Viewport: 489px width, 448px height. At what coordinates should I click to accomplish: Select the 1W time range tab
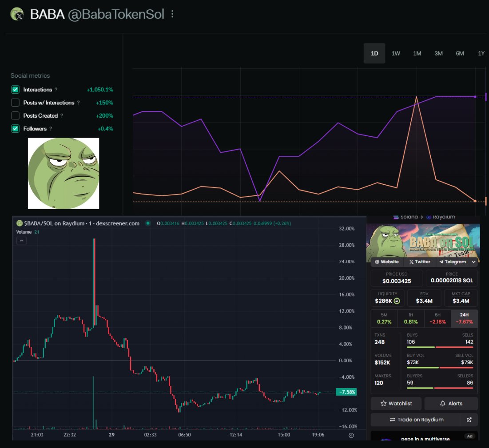point(396,53)
